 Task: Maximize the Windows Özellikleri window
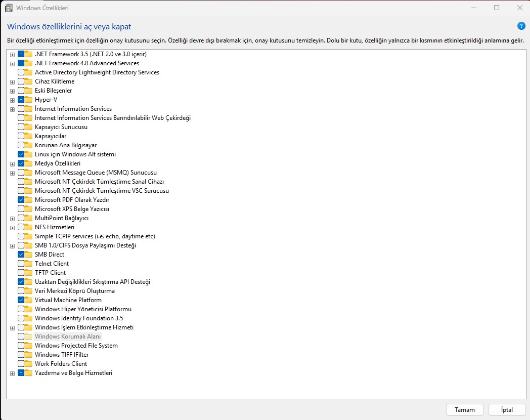pyautogui.click(x=497, y=8)
